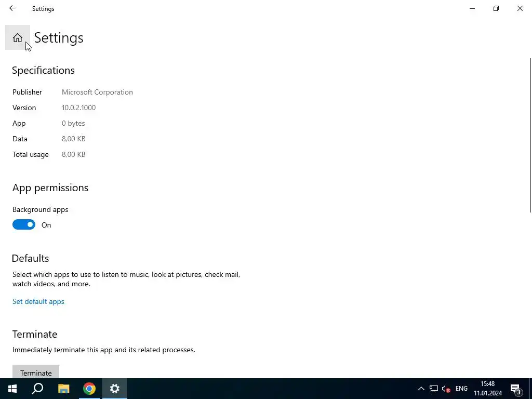532x399 pixels.
Task: Click the Microsoft Corporation publisher text
Action: tap(97, 92)
